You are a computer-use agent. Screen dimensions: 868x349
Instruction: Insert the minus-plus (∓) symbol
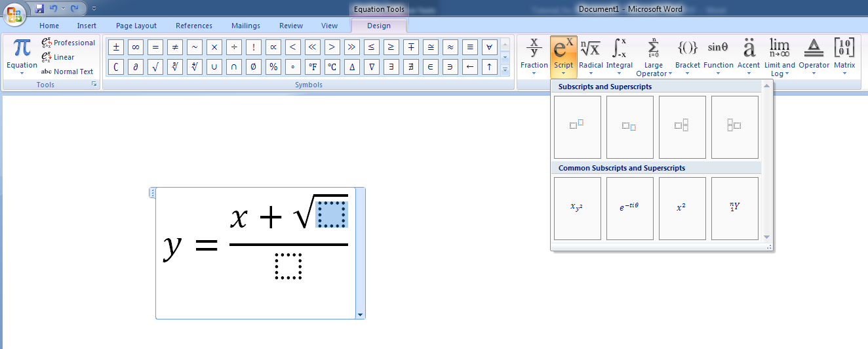[411, 47]
